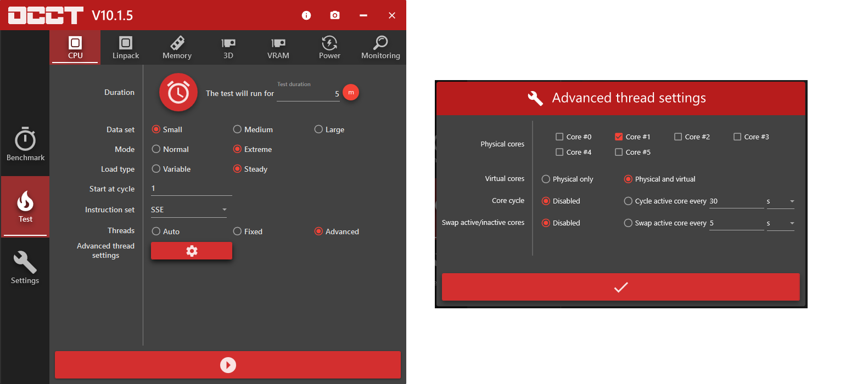Select Variable load type

click(x=171, y=169)
